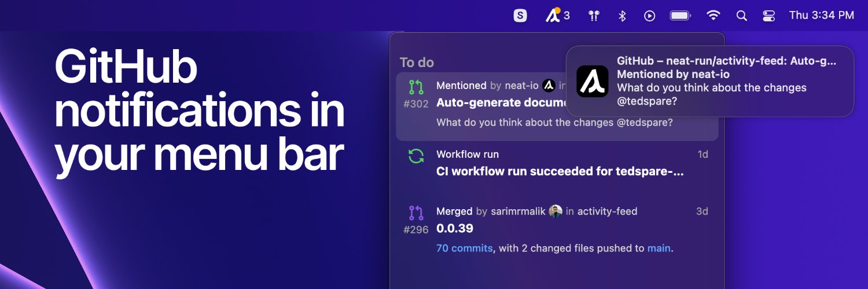
Task: Click the battery status icon
Action: click(x=680, y=16)
